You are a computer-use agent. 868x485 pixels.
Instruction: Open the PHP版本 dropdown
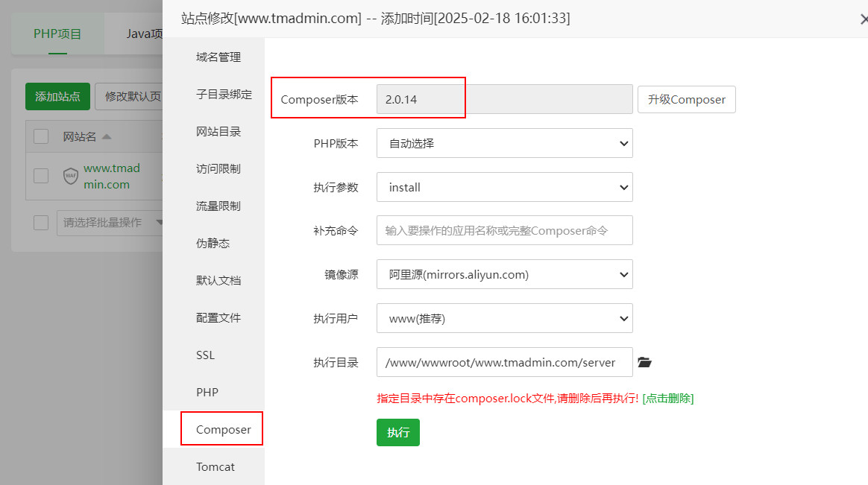pos(504,143)
